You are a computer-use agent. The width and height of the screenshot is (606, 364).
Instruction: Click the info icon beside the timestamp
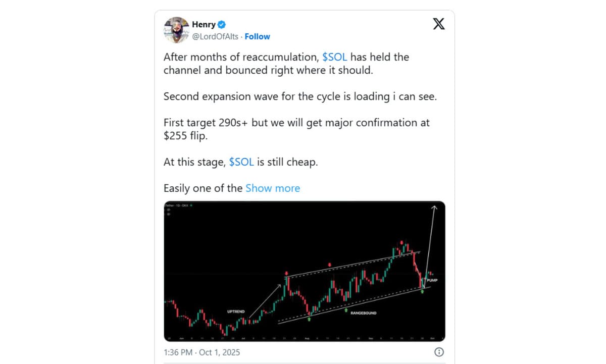pos(439,352)
